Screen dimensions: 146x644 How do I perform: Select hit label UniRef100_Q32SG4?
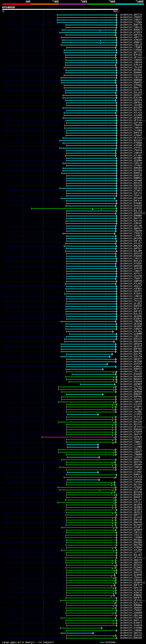131,75
